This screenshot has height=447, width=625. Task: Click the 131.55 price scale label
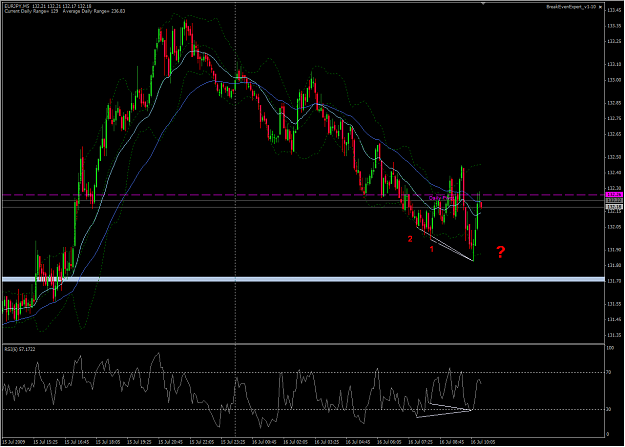(613, 304)
